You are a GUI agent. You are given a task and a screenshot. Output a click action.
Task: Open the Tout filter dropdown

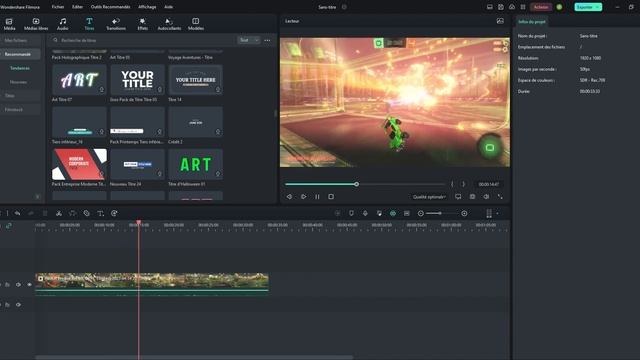coord(249,40)
